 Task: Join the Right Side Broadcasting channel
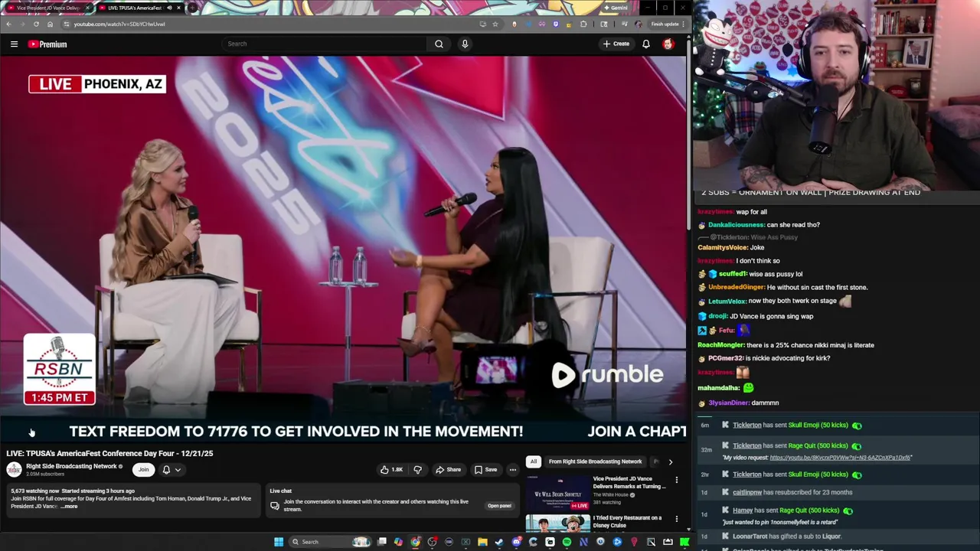(x=143, y=470)
